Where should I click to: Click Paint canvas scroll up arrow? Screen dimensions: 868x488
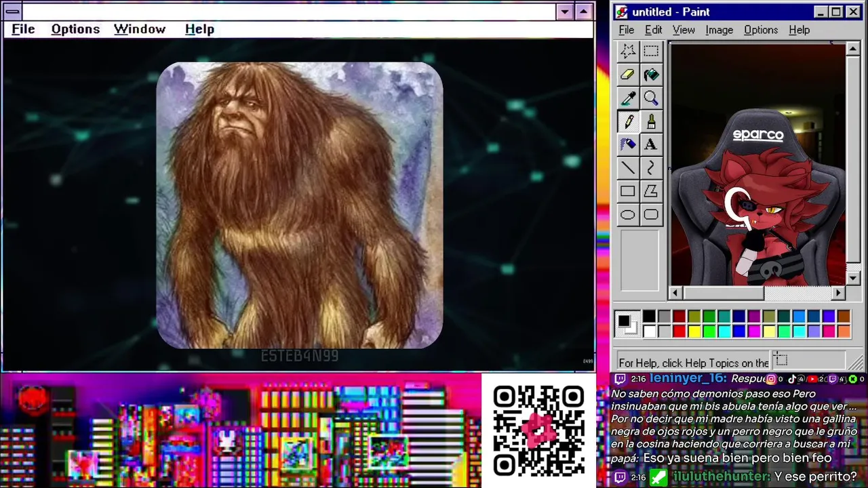click(853, 49)
